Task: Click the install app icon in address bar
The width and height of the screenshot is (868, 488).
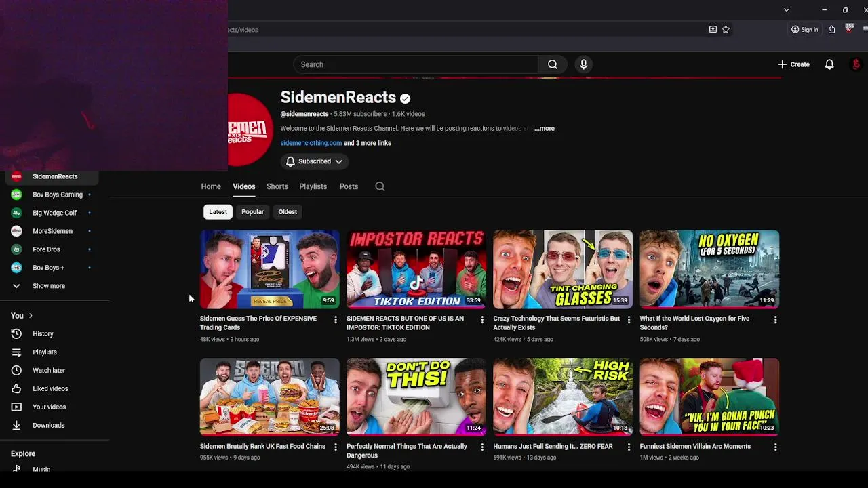Action: click(x=713, y=29)
